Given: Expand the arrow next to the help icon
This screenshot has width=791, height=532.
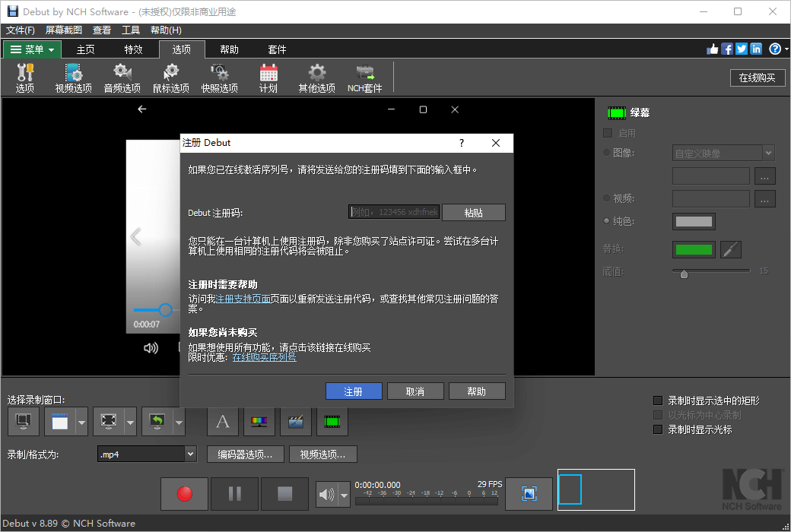Looking at the screenshot, I should pyautogui.click(x=786, y=49).
